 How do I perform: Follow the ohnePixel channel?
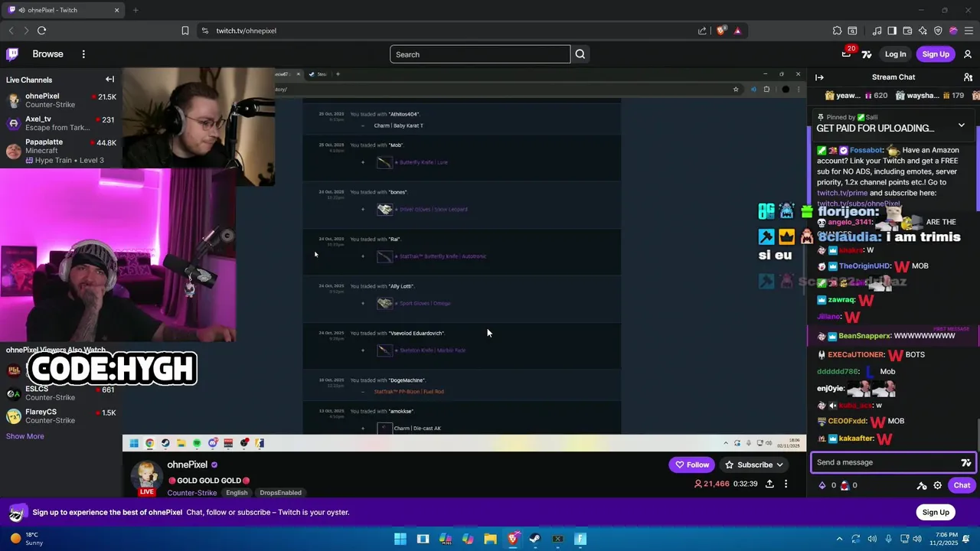(692, 465)
